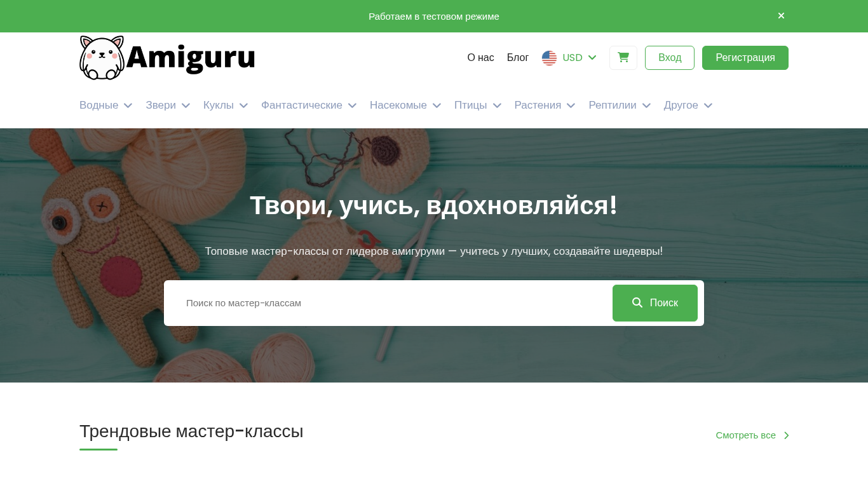Expand Другое category chevron

coord(708,105)
